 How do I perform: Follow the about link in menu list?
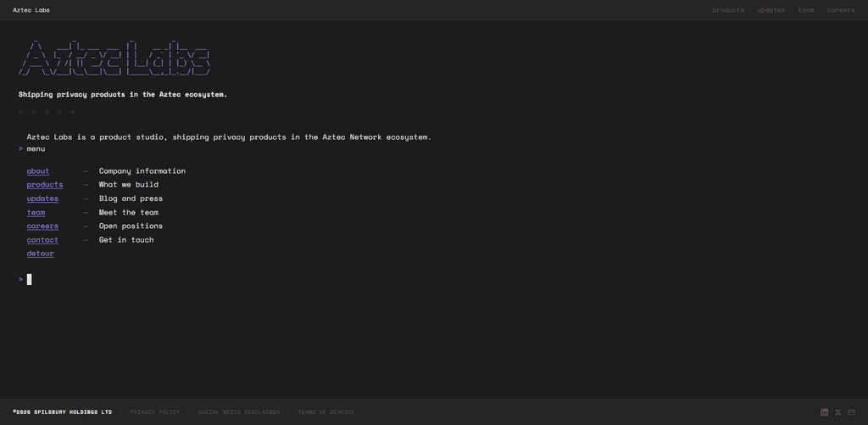pos(37,171)
